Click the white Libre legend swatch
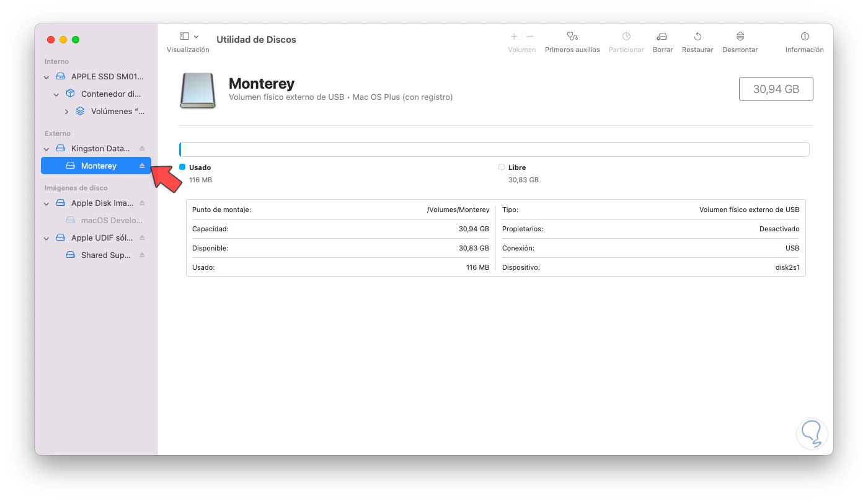Viewport: 868px width, 501px height. pos(502,167)
